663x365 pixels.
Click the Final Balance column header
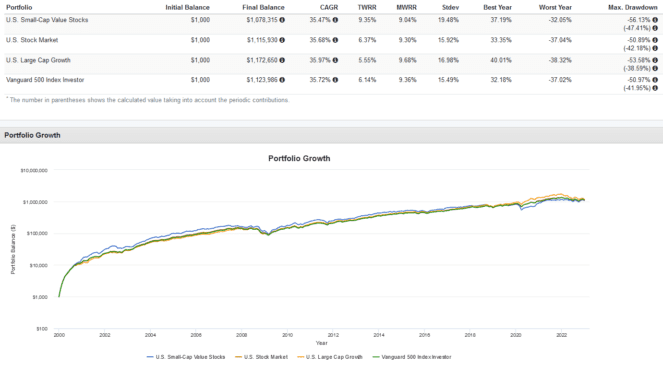coord(263,7)
